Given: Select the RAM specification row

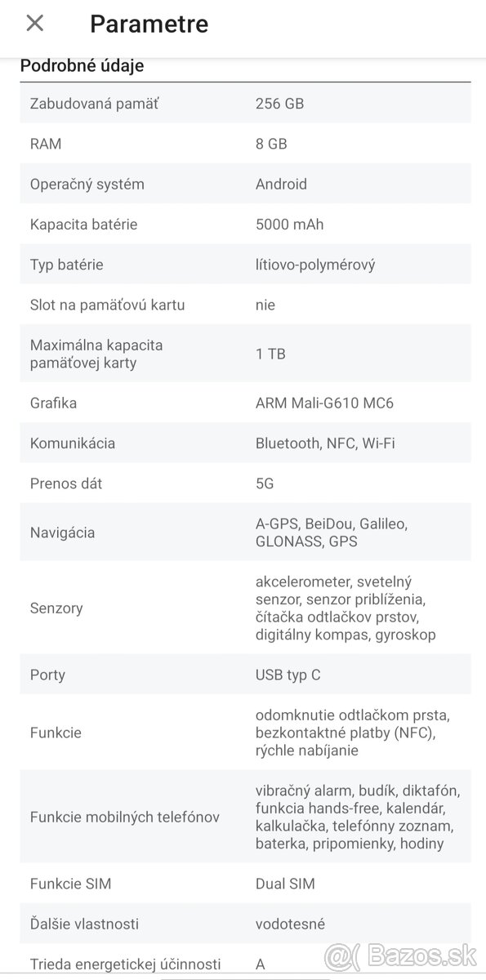Looking at the screenshot, I should (45, 144).
